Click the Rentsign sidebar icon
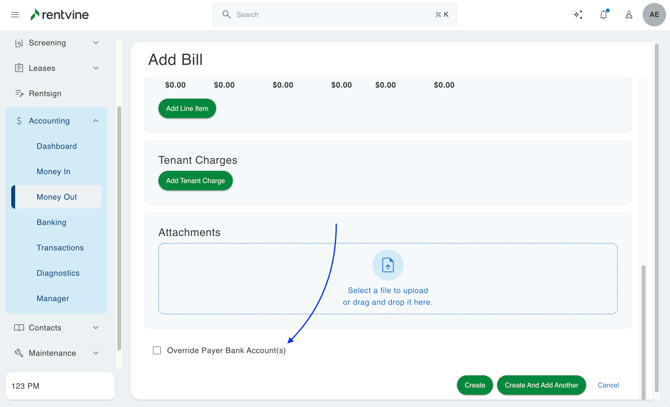 pyautogui.click(x=19, y=94)
